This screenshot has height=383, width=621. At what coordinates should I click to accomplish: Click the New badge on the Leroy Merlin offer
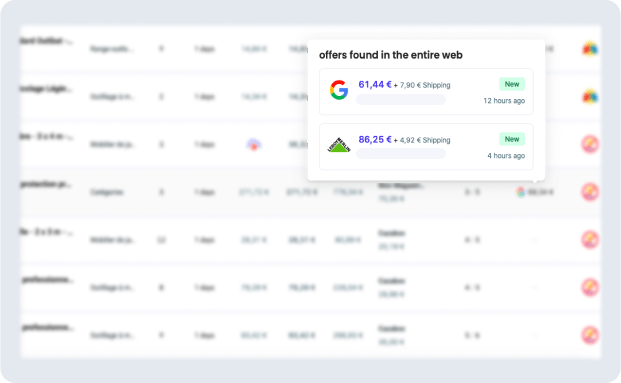tap(512, 139)
